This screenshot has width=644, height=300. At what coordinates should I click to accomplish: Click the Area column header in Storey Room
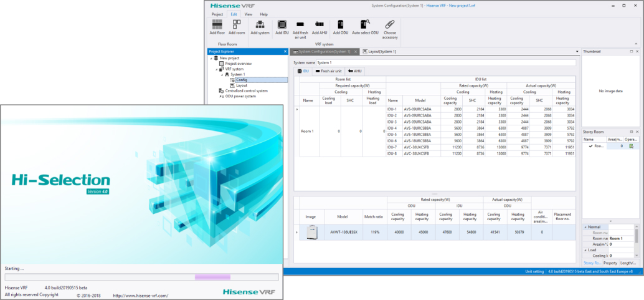point(615,140)
